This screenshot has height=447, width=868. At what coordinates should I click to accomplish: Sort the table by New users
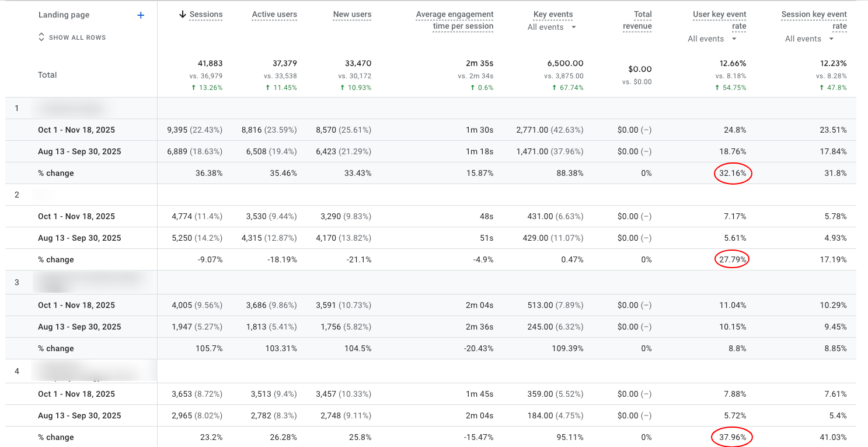[352, 14]
